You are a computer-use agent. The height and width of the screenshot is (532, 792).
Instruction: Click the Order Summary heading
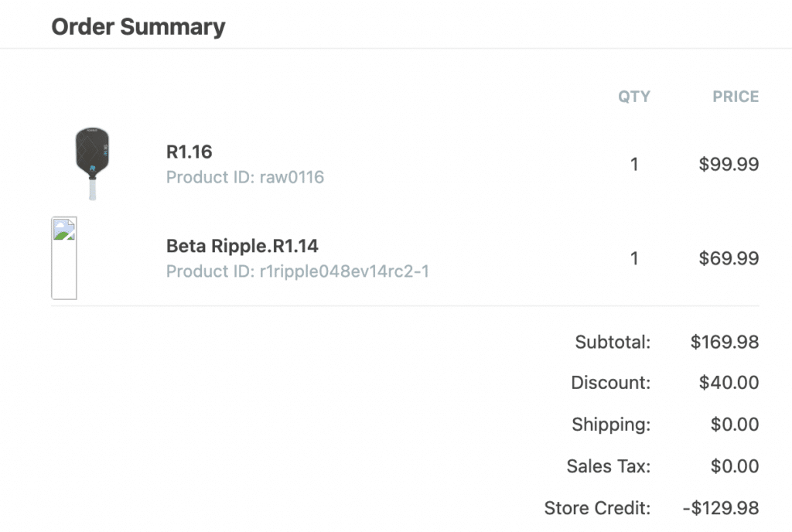pos(138,27)
